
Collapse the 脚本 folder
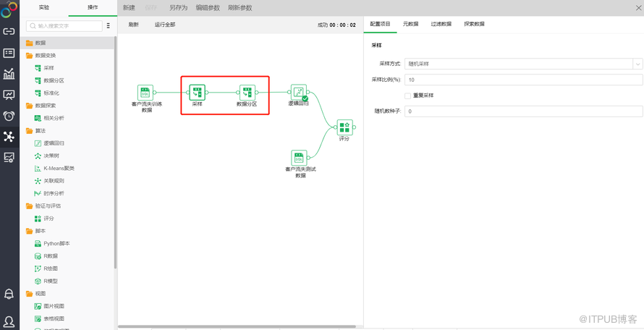click(29, 231)
